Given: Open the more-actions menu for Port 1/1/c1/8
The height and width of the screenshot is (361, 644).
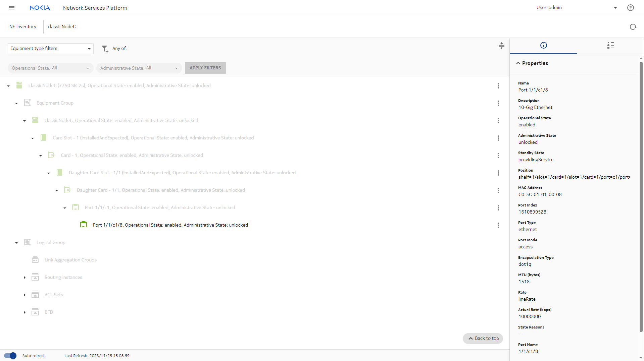Looking at the screenshot, I should coord(498,225).
